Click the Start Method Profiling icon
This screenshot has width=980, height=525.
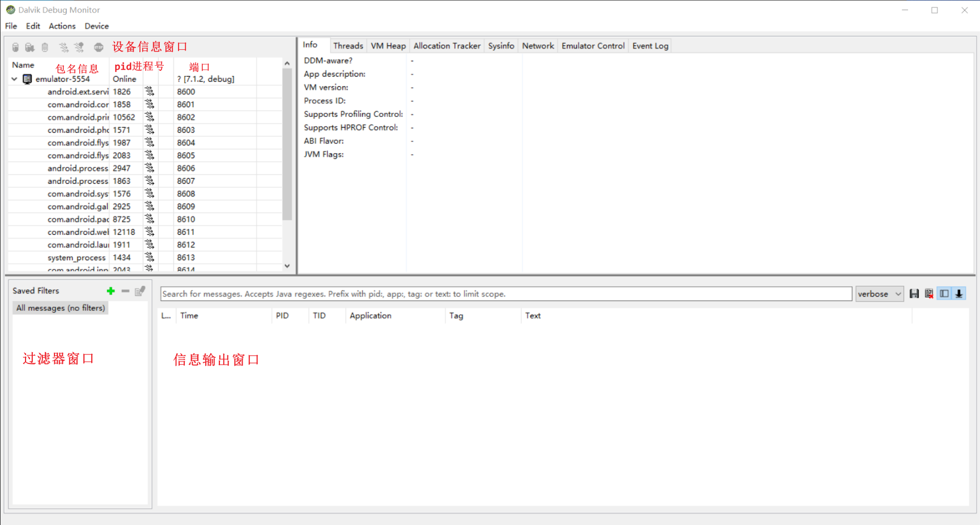click(79, 48)
